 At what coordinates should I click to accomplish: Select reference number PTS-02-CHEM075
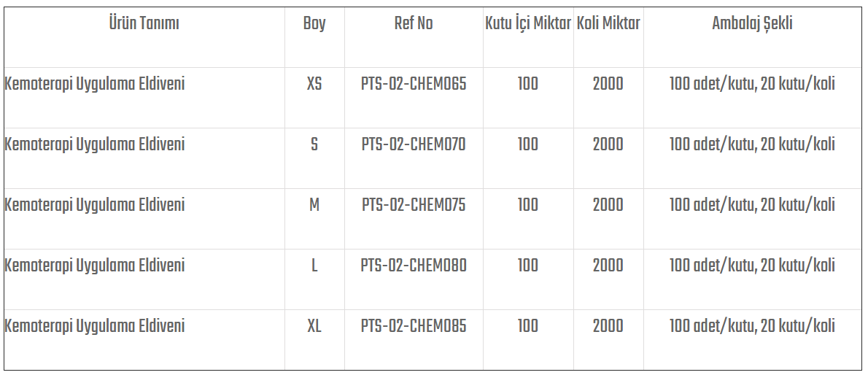414,205
